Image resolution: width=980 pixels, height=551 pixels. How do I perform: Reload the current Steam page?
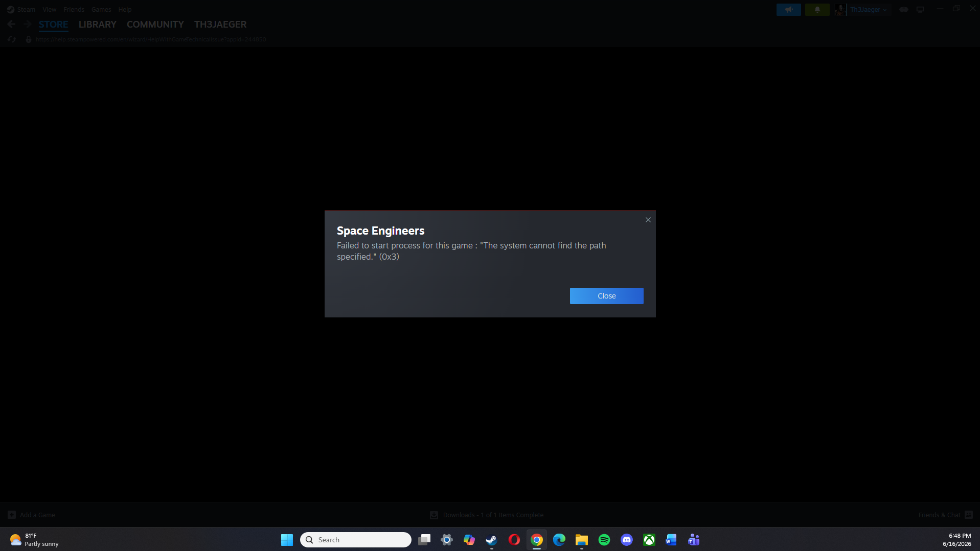click(x=12, y=39)
